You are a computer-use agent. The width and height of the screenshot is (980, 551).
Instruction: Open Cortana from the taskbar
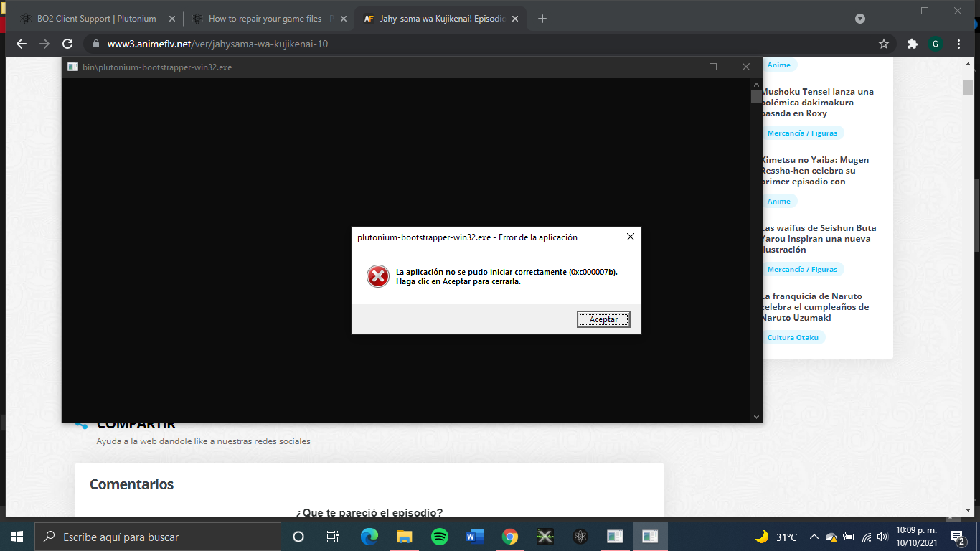click(x=298, y=537)
